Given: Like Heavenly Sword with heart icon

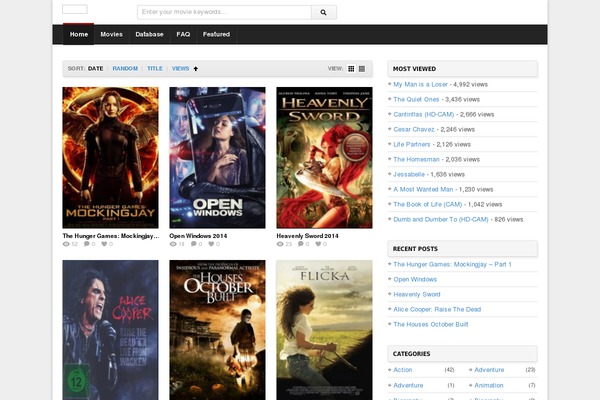Looking at the screenshot, I should click(318, 244).
